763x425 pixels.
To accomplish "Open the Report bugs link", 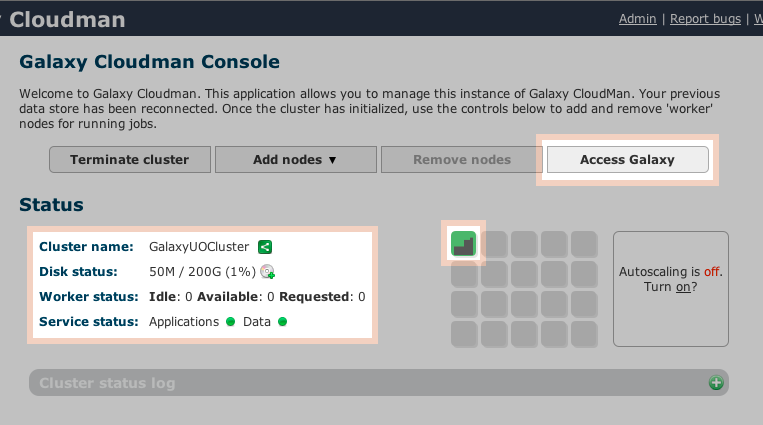I will (705, 18).
